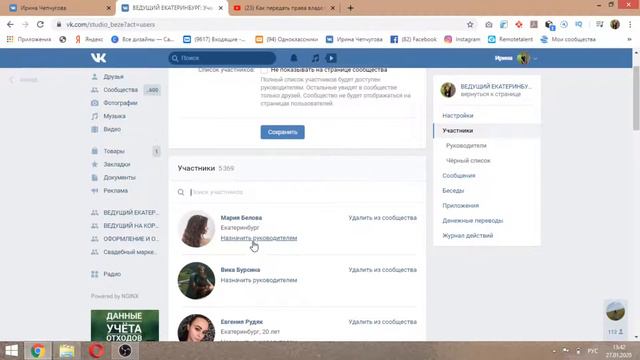Viewport: 640px width, 360px height.
Task: Click the Video icon in left menu
Action: click(95, 129)
